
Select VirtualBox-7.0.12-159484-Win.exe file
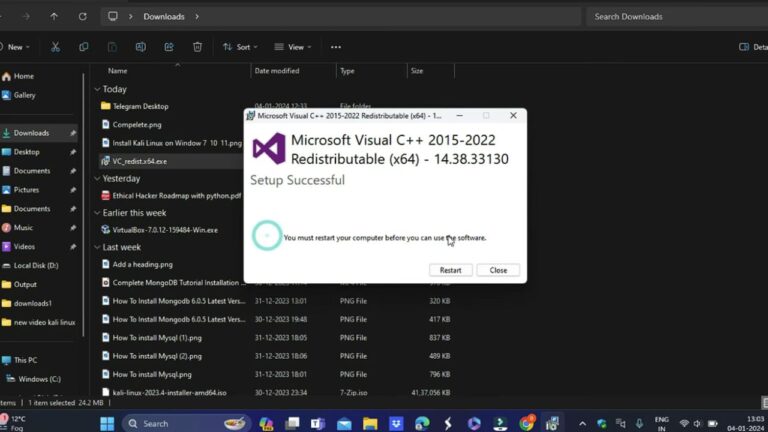coord(165,230)
